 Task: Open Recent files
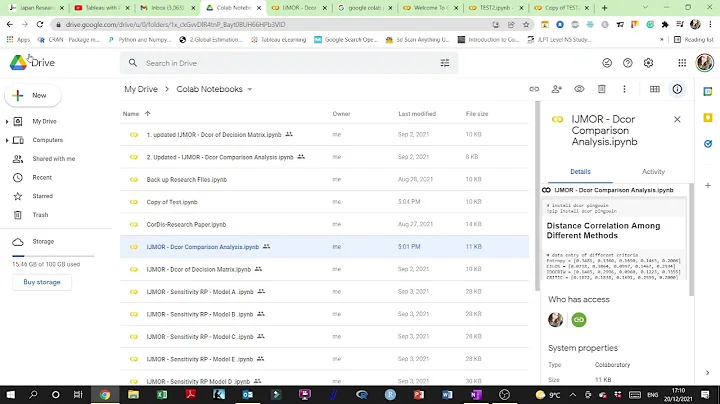[42, 177]
